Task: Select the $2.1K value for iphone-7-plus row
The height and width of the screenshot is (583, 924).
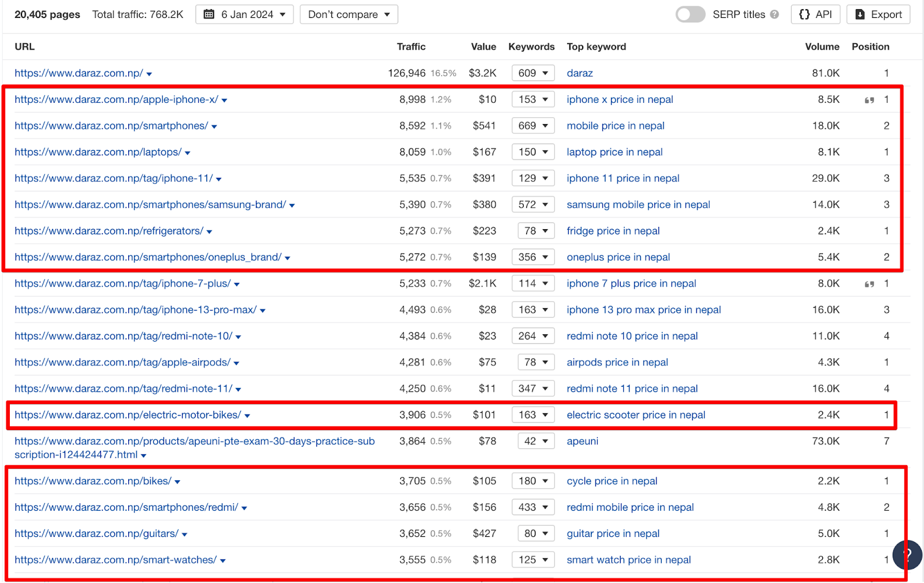Action: [x=482, y=283]
